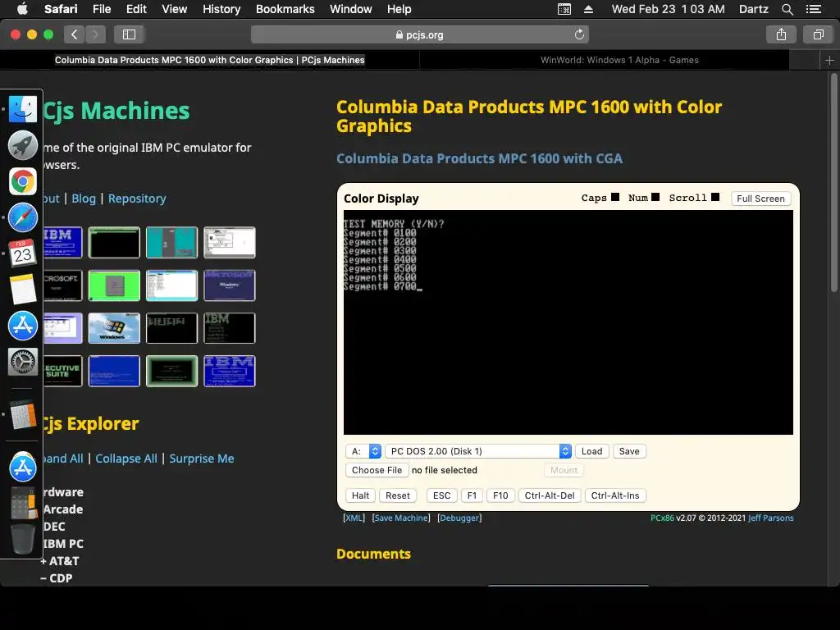840x630 pixels.
Task: Click Ctrl-Alt-Del button
Action: (x=549, y=495)
